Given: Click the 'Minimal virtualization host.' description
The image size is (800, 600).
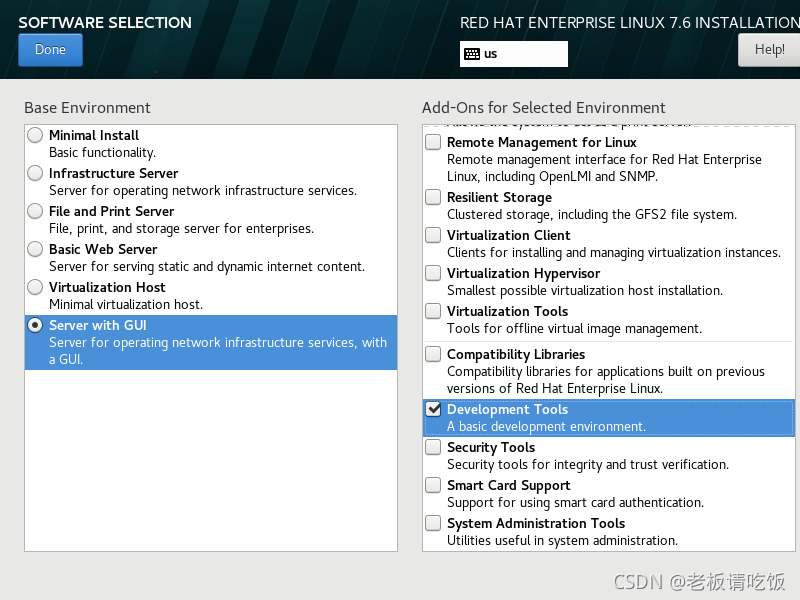Looking at the screenshot, I should point(126,305).
